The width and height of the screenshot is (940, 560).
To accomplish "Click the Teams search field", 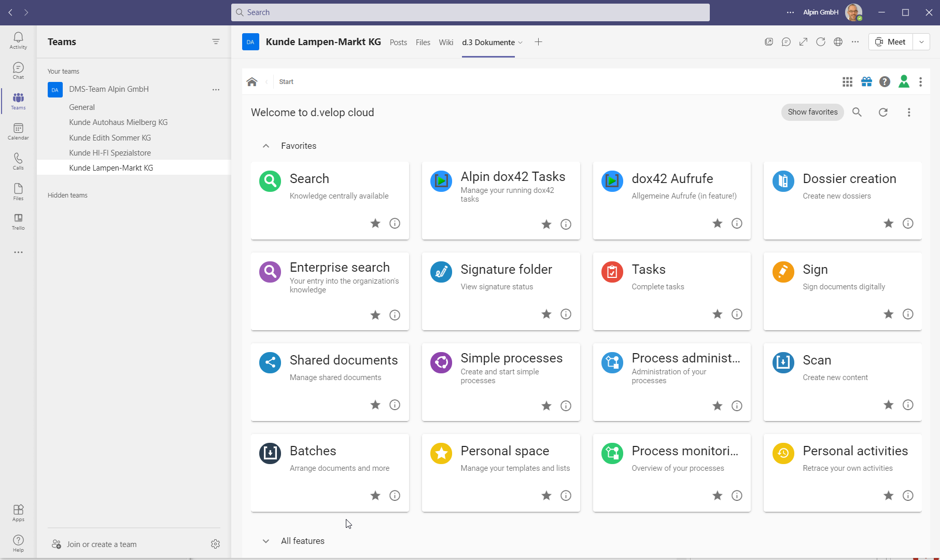I will point(470,12).
